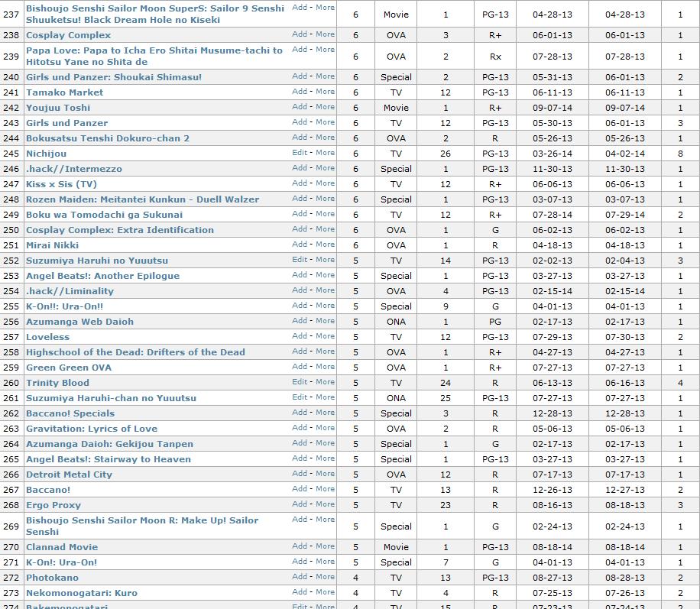
Task: Select the 26 episodes cell for Nichijou
Action: pyautogui.click(x=446, y=154)
